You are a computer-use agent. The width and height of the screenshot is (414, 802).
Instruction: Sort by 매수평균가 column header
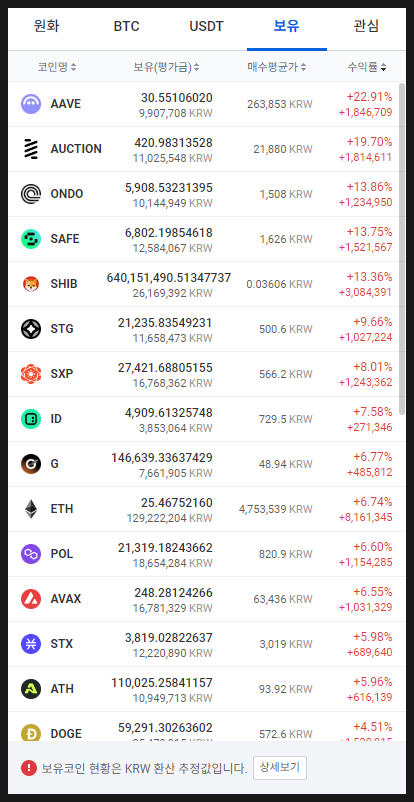(x=277, y=67)
